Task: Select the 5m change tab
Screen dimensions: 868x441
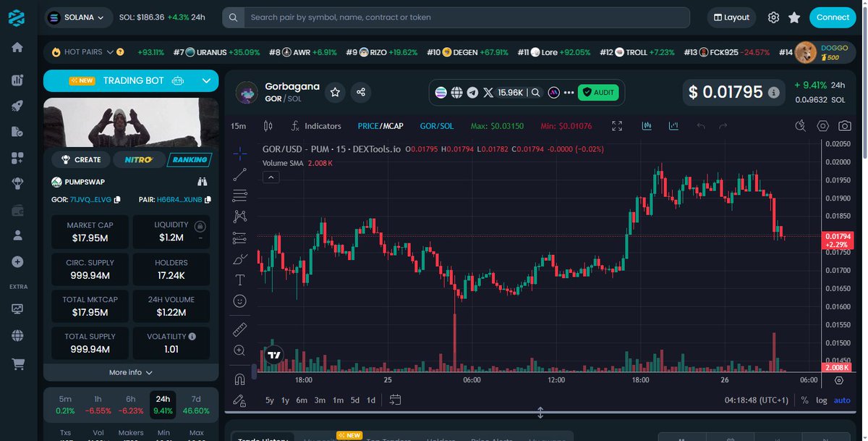Action: [65, 405]
